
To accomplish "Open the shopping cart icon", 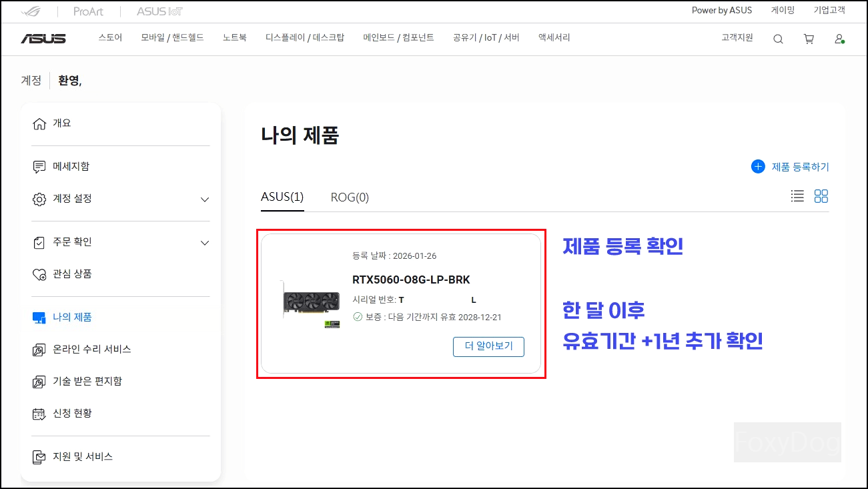I will [x=809, y=39].
